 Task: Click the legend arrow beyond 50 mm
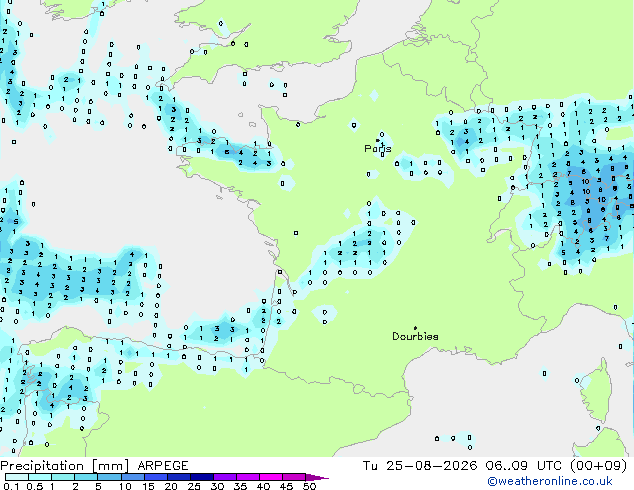coord(317,477)
